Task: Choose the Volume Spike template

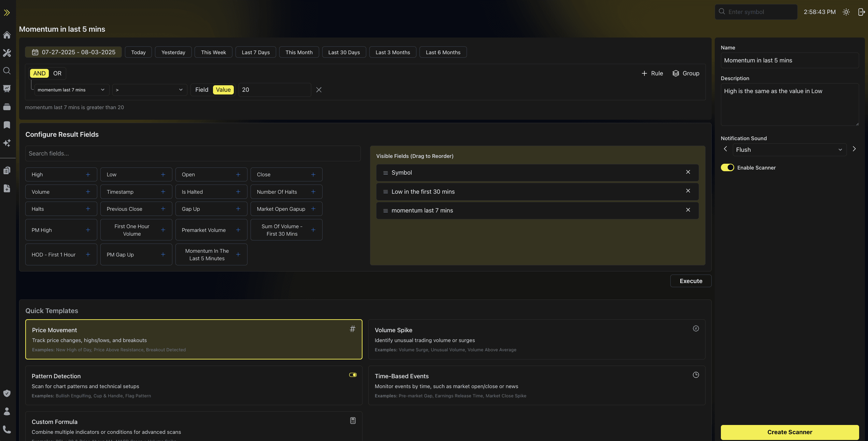Action: tap(536, 339)
